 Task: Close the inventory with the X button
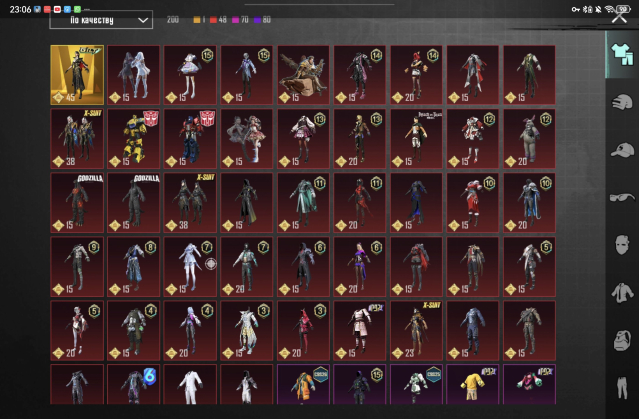[619, 13]
